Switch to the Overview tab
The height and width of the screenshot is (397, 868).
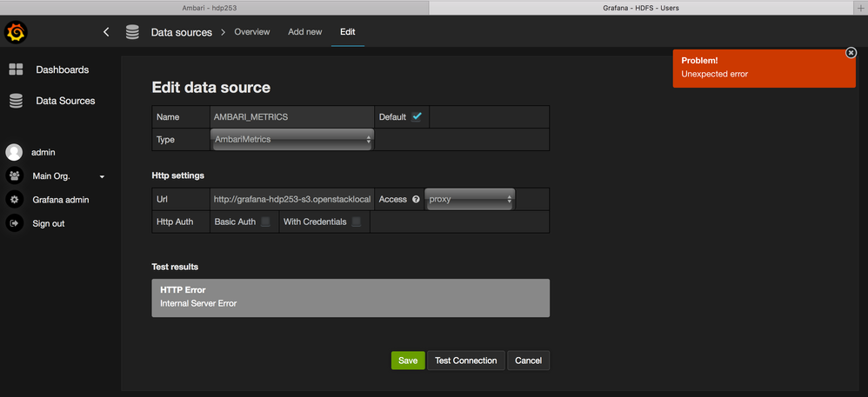coord(252,31)
